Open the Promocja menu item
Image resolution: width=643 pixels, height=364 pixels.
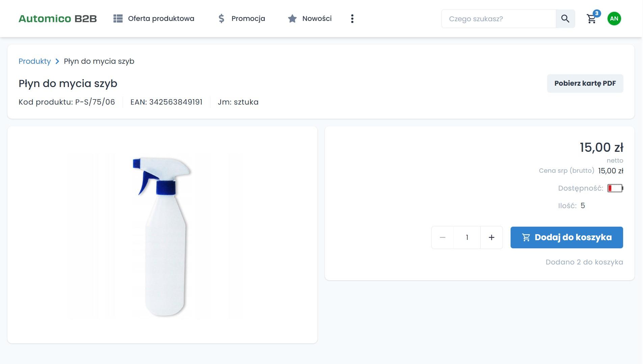[x=248, y=19]
